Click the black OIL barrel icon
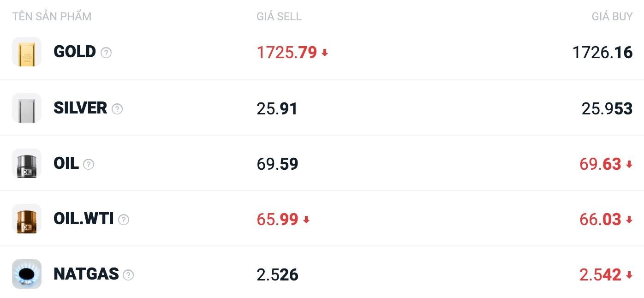 tap(27, 164)
